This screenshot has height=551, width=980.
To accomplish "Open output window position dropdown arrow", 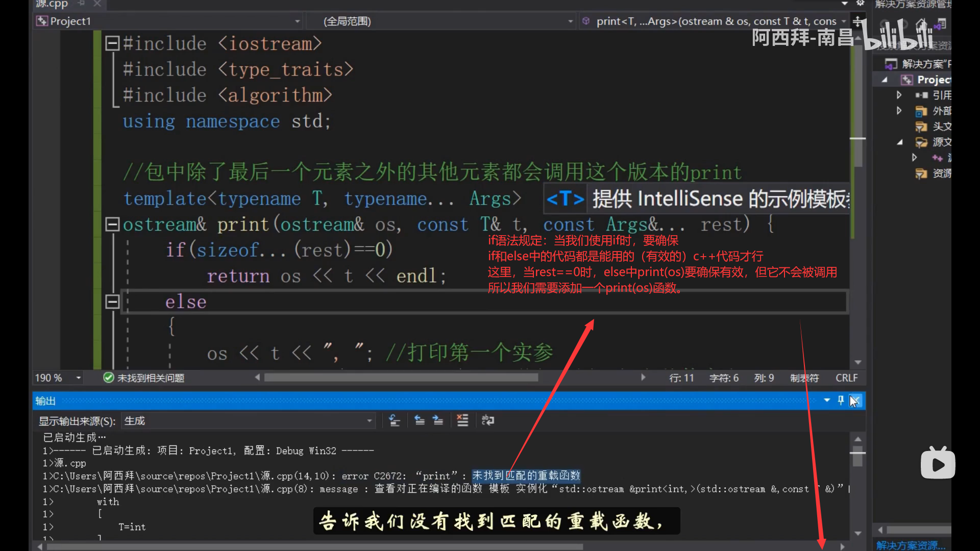I will (827, 400).
